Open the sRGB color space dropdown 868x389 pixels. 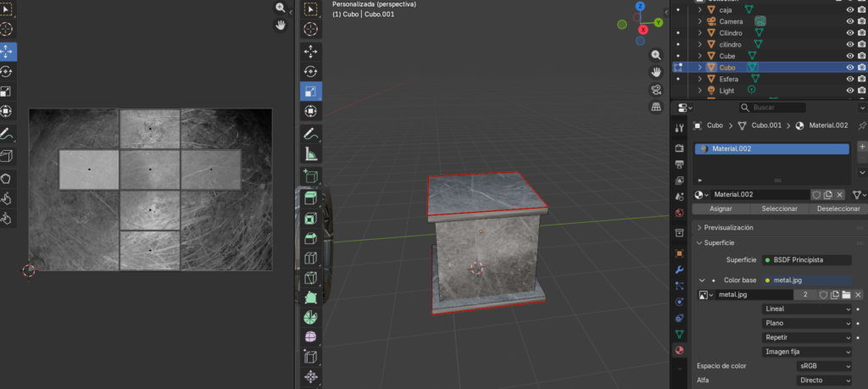pos(824,366)
